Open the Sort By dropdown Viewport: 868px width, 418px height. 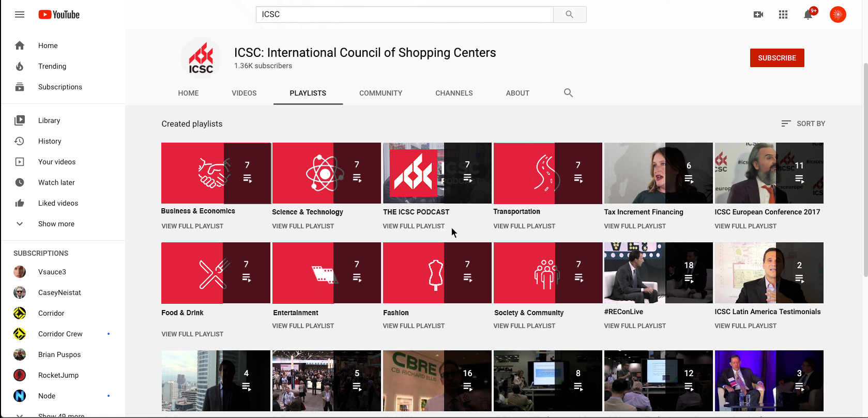tap(803, 123)
